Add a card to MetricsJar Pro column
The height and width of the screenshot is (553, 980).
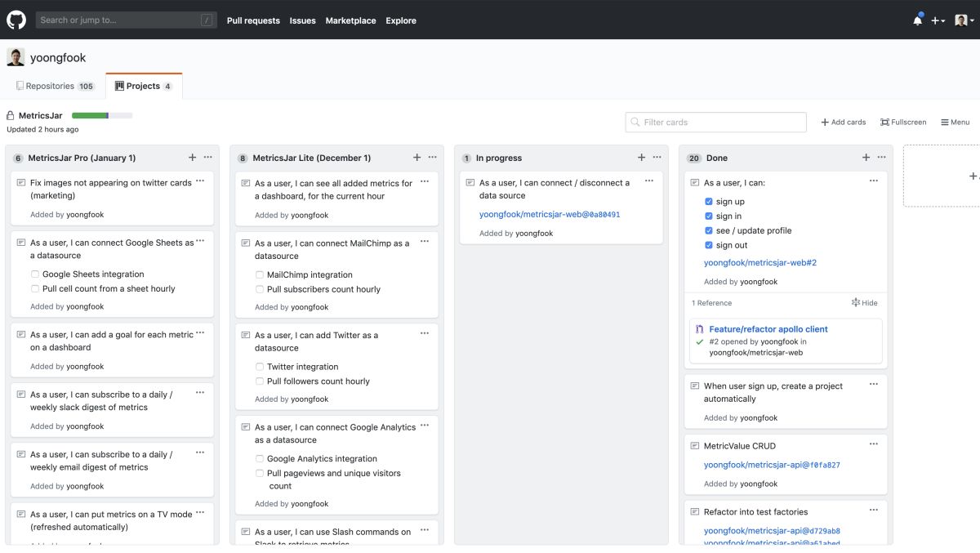pos(193,158)
